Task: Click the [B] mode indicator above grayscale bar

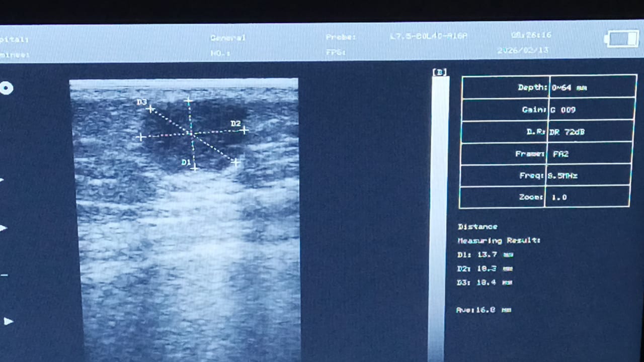Action: 440,72
